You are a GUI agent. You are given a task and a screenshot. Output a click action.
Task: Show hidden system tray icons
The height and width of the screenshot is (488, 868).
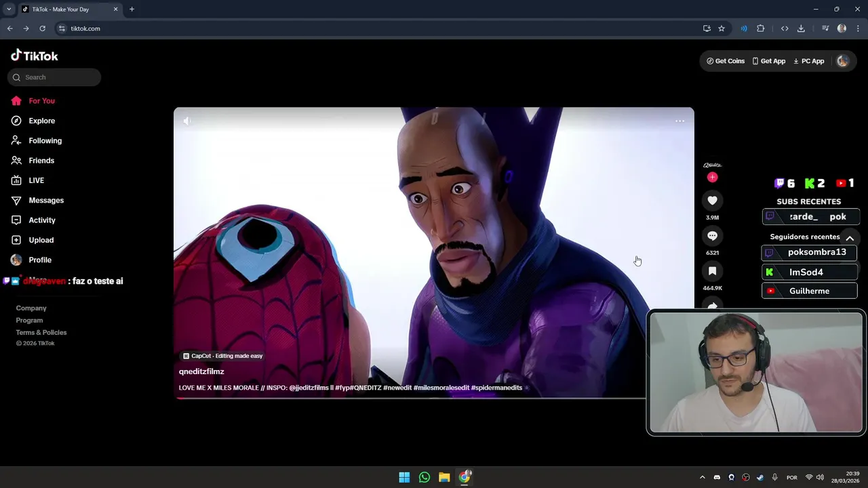point(703,477)
